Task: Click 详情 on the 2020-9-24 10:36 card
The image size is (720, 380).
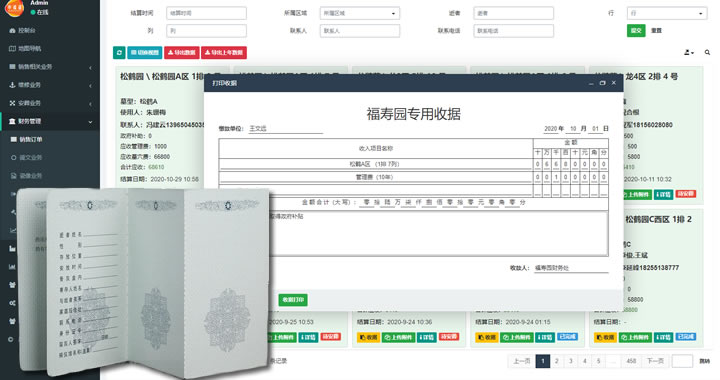Action: tap(427, 337)
